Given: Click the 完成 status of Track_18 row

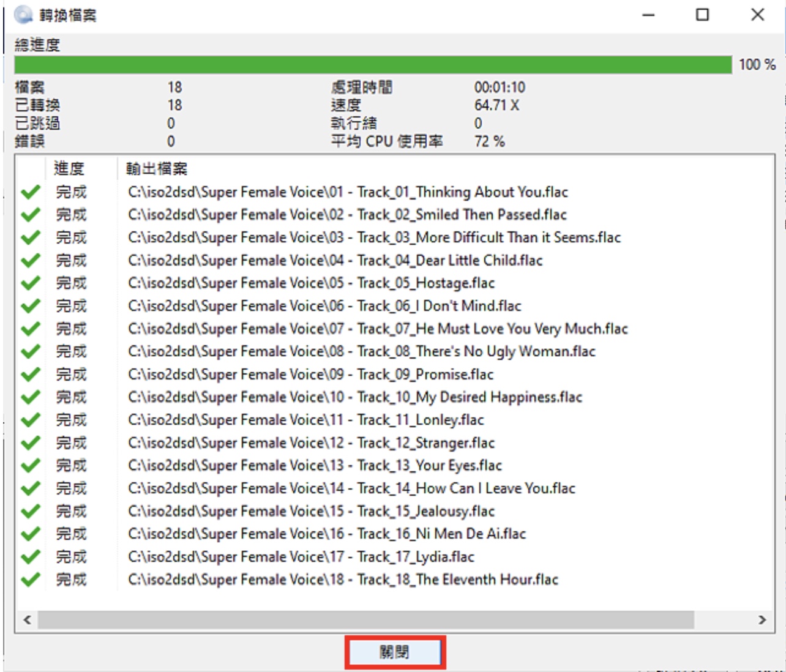Looking at the screenshot, I should 72,580.
